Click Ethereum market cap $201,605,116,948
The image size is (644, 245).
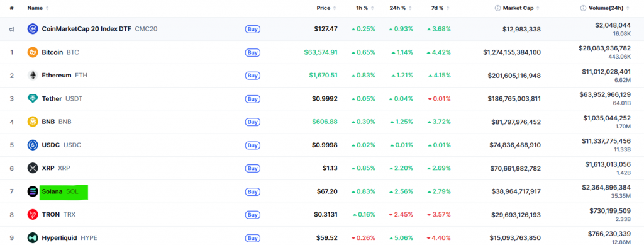point(514,75)
